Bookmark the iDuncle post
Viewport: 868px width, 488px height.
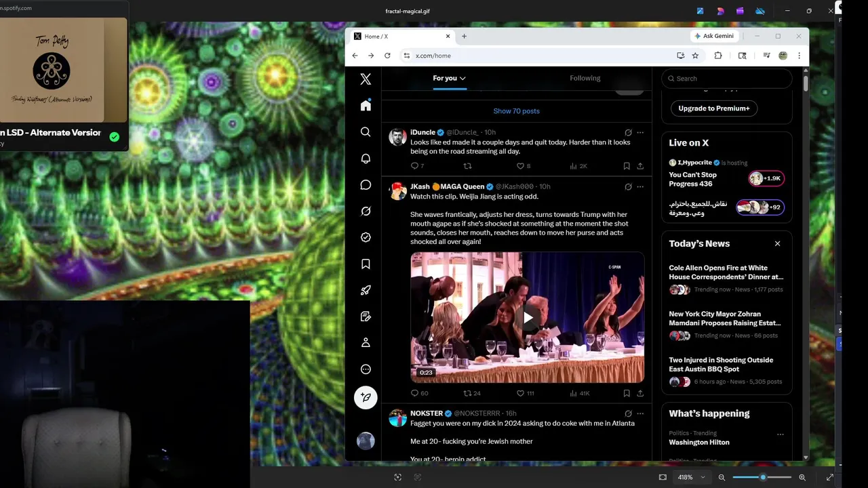pos(627,166)
